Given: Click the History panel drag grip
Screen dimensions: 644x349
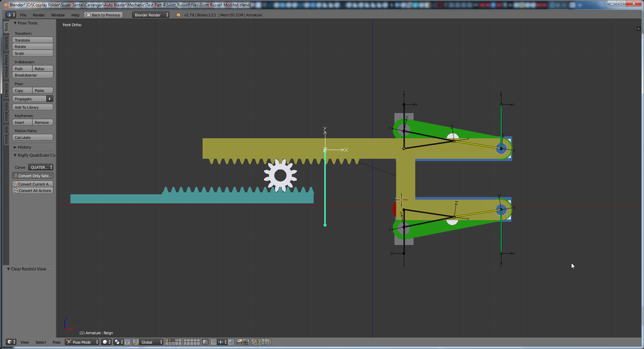Looking at the screenshot, I should [51, 148].
